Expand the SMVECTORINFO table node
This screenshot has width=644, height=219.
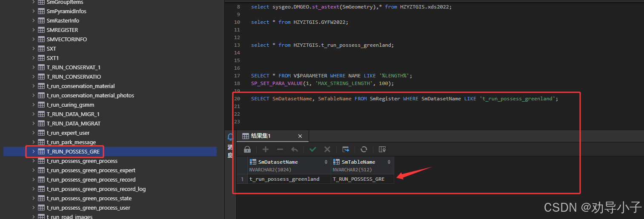(x=34, y=39)
